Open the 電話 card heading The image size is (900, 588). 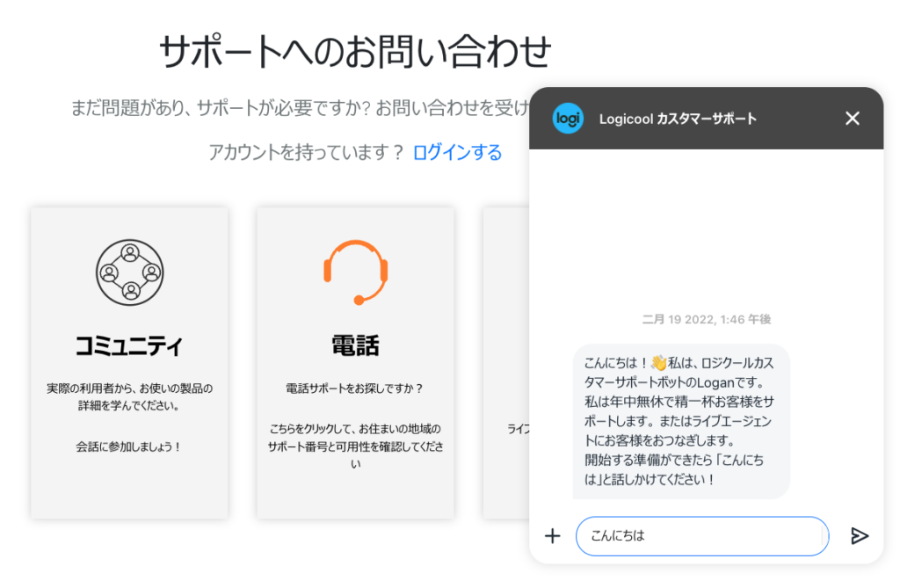355,345
